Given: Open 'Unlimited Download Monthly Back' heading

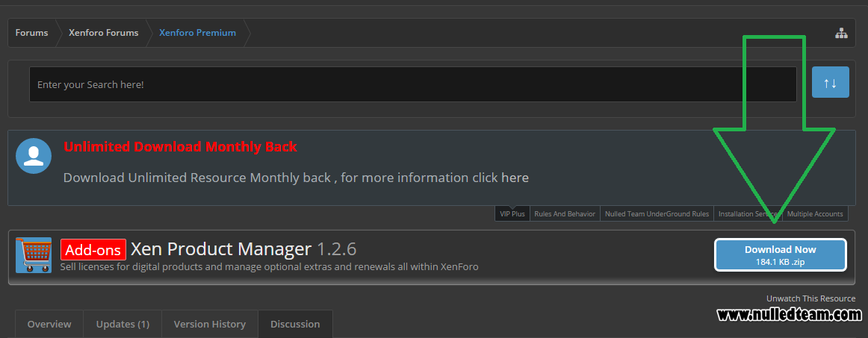Looking at the screenshot, I should tap(181, 146).
